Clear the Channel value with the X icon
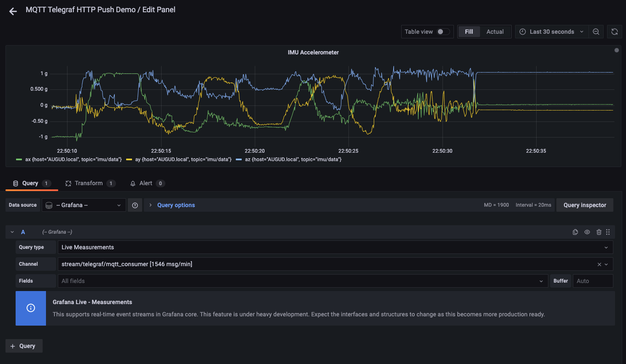626x364 pixels. 599,264
